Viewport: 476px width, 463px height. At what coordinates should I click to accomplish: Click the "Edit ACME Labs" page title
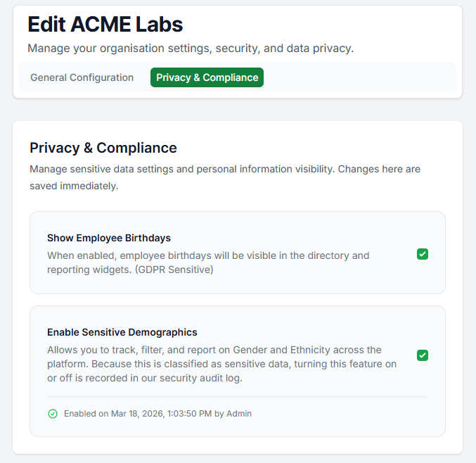click(x=105, y=25)
